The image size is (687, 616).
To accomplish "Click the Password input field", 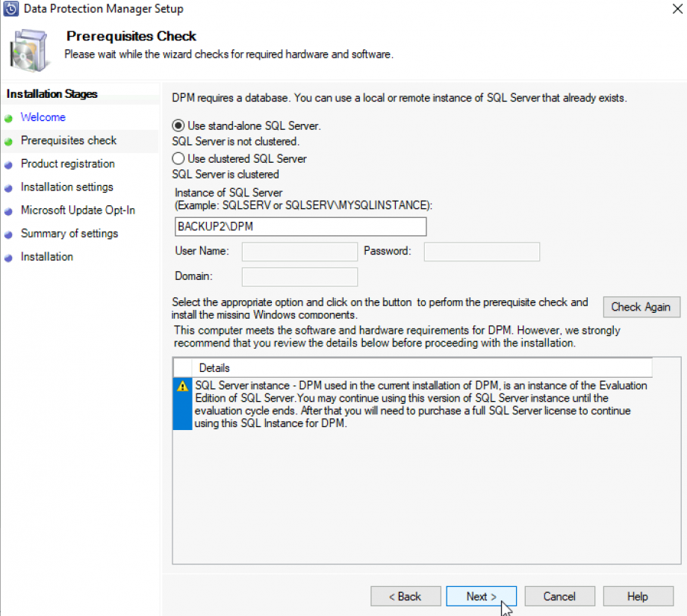I will [x=481, y=252].
